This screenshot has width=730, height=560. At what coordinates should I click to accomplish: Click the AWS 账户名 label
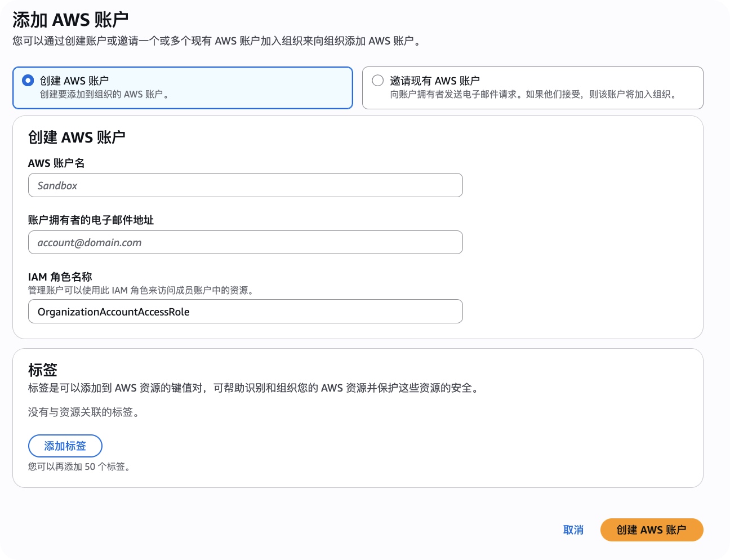[x=56, y=163]
